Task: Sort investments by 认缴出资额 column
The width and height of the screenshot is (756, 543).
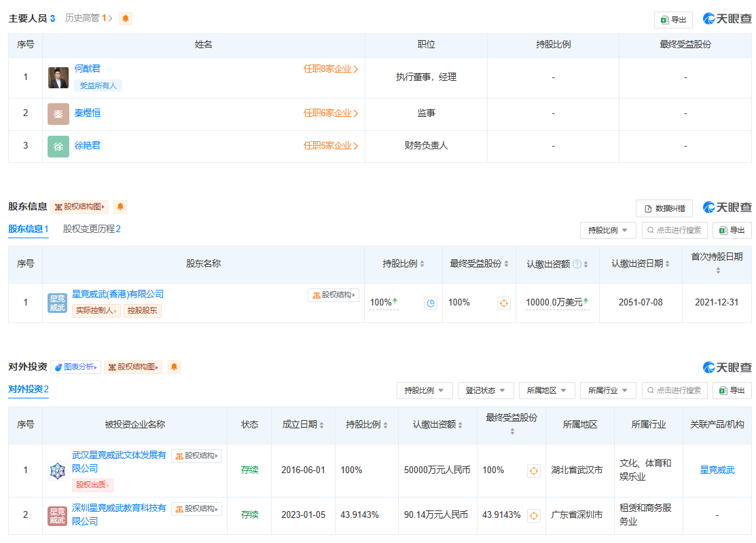Action: pyautogui.click(x=438, y=425)
